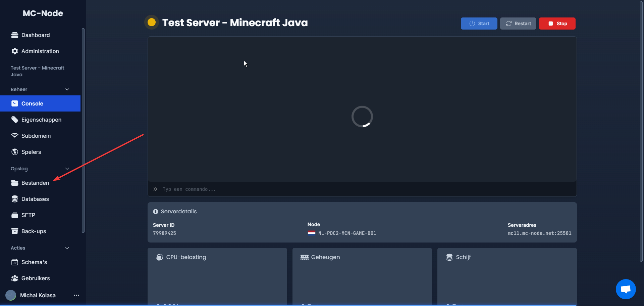Click the MC-Node logo
The image size is (644, 306).
[x=43, y=13]
